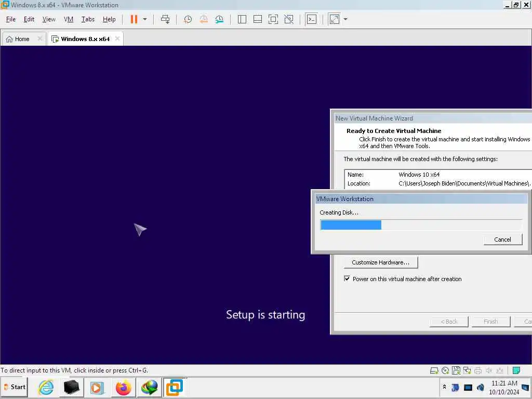Revert the VM to its previous snapshot
The image size is (532, 399).
point(204,19)
